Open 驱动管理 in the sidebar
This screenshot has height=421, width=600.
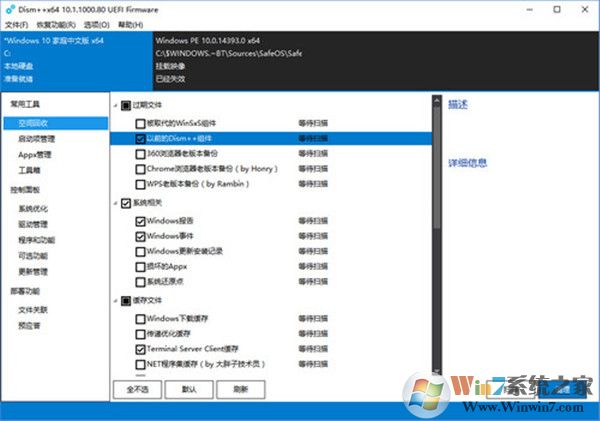[x=33, y=224]
